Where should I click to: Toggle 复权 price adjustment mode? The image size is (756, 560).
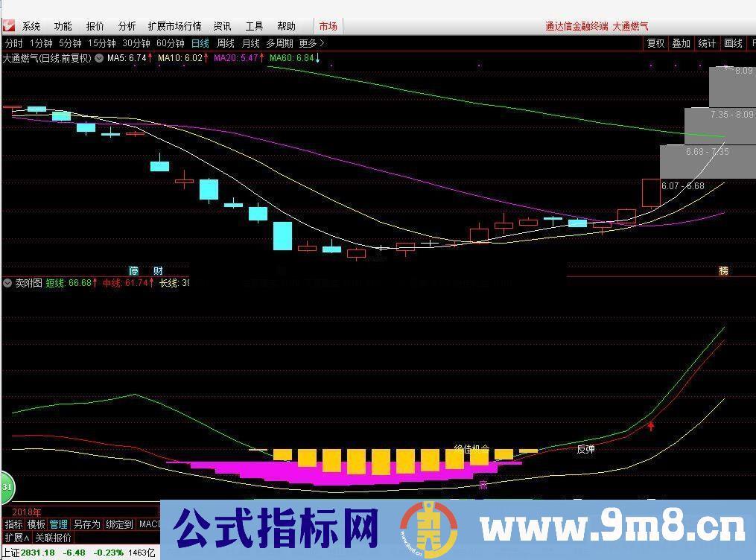(x=655, y=43)
